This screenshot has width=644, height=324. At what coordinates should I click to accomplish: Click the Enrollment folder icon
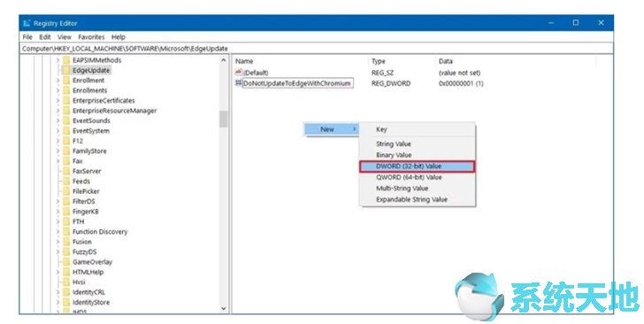pos(66,81)
